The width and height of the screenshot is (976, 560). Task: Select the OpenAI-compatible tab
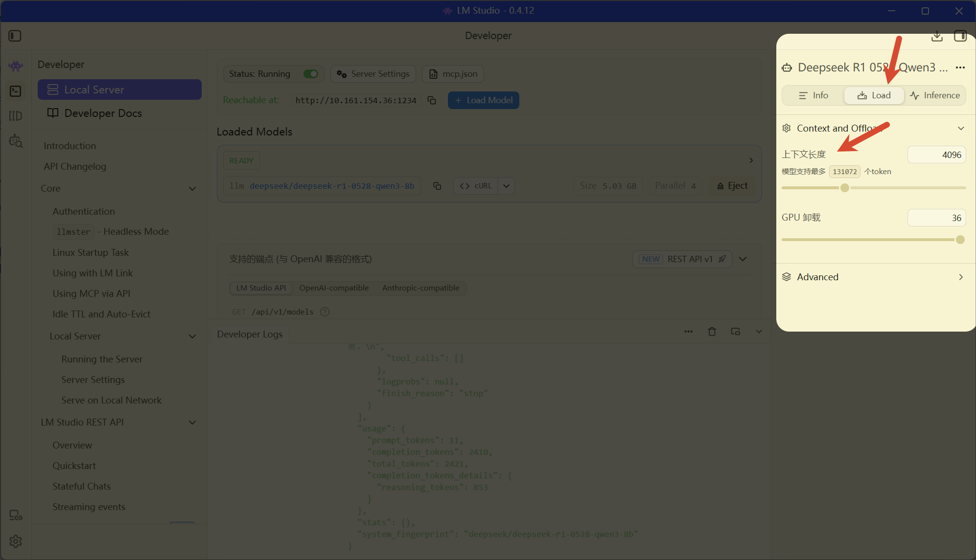[x=334, y=288]
